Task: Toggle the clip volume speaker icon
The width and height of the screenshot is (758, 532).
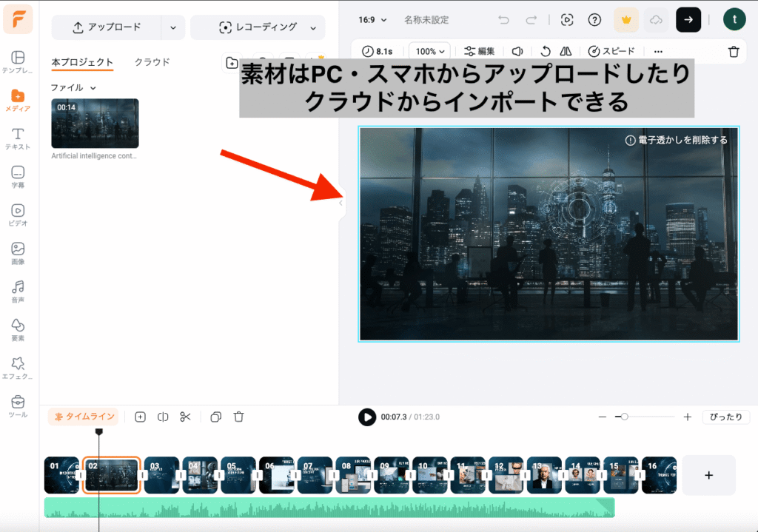Action: tap(517, 51)
